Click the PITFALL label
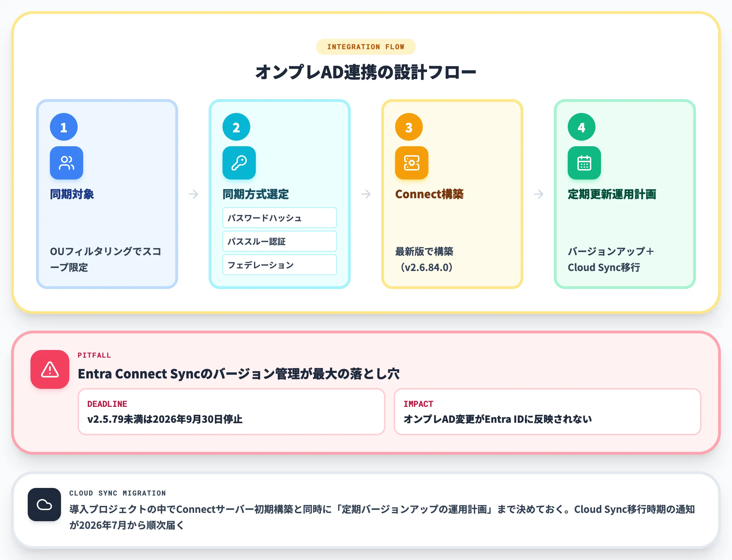This screenshot has height=560, width=732. [x=94, y=355]
